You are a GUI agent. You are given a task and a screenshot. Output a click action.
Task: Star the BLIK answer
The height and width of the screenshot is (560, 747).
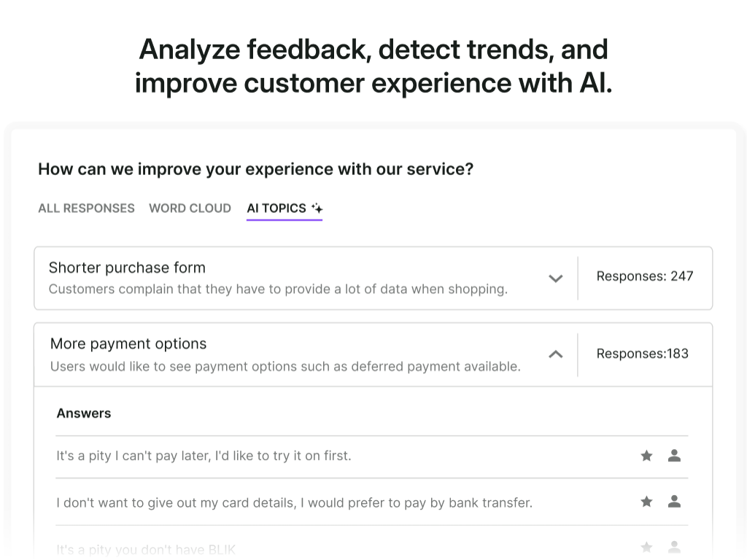coord(646,547)
